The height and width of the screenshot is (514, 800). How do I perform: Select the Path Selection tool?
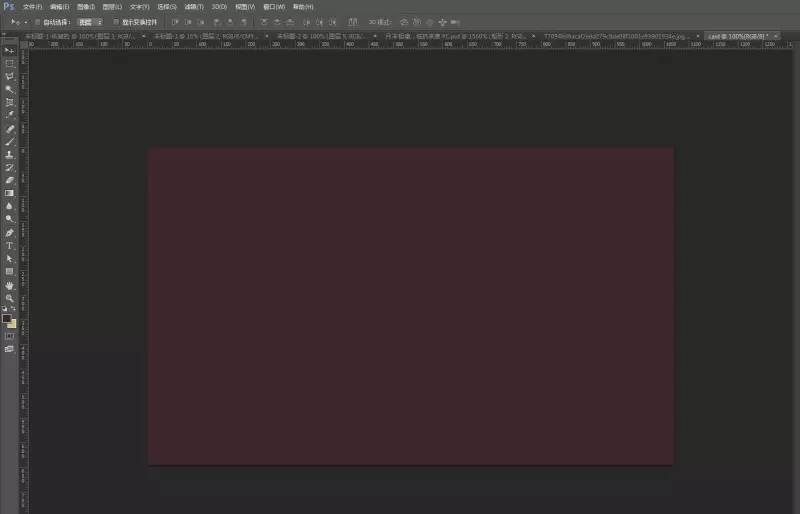(9, 259)
